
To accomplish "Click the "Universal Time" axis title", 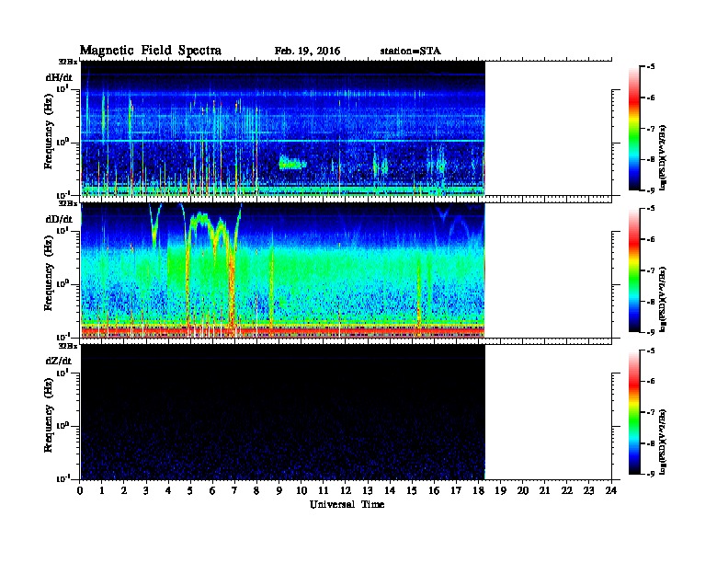I will 347,504.
